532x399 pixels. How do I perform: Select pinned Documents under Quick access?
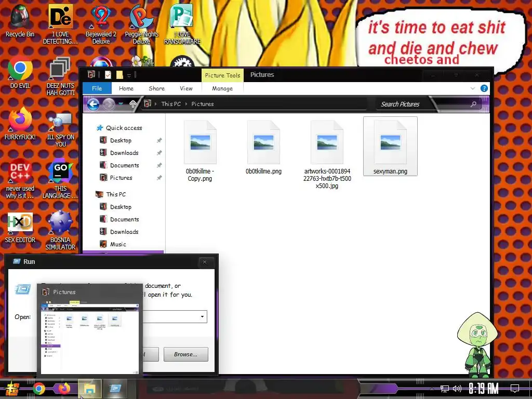125,166
